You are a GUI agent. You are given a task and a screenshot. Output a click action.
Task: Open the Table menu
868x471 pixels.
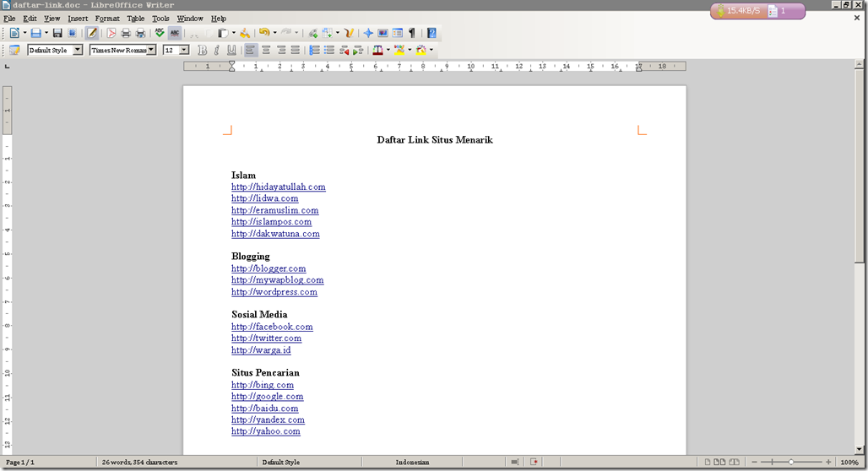136,19
